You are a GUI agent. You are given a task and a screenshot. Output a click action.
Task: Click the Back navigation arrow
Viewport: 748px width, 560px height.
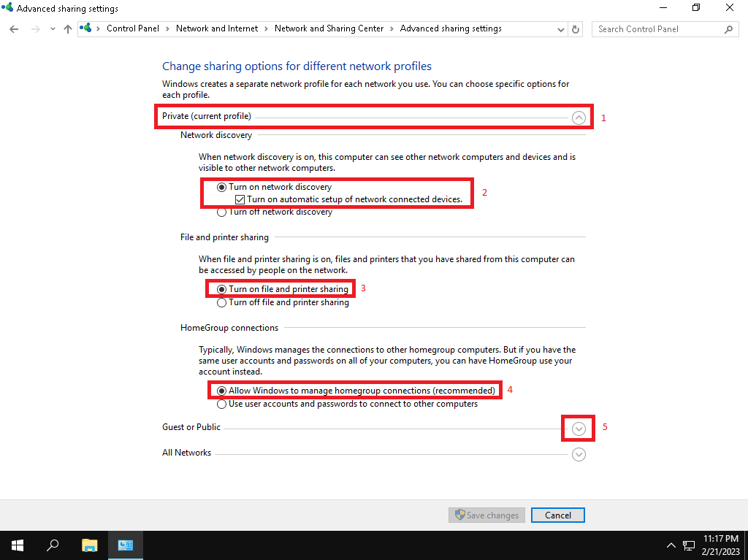15,29
